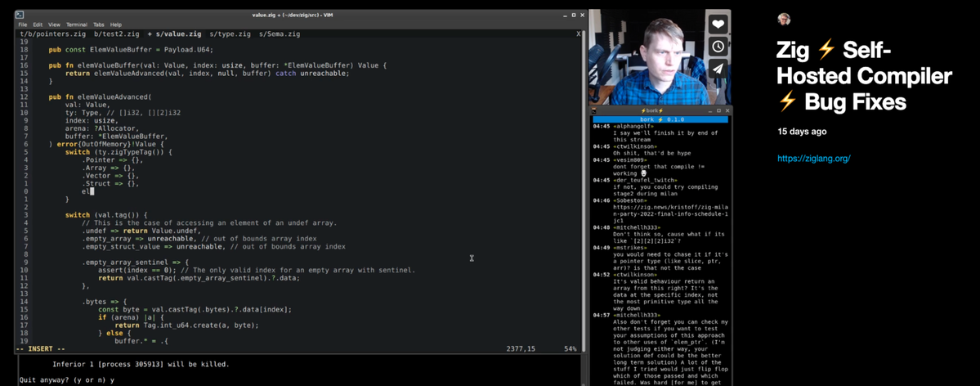This screenshot has height=386, width=980.
Task: Click 'pub fn elemValueAdvanced(' line
Action: coord(100,97)
